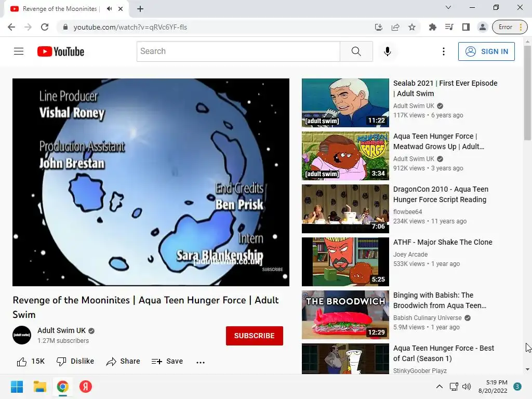This screenshot has width=532, height=399.
Task: Show hidden system tray icons
Action: point(439,387)
